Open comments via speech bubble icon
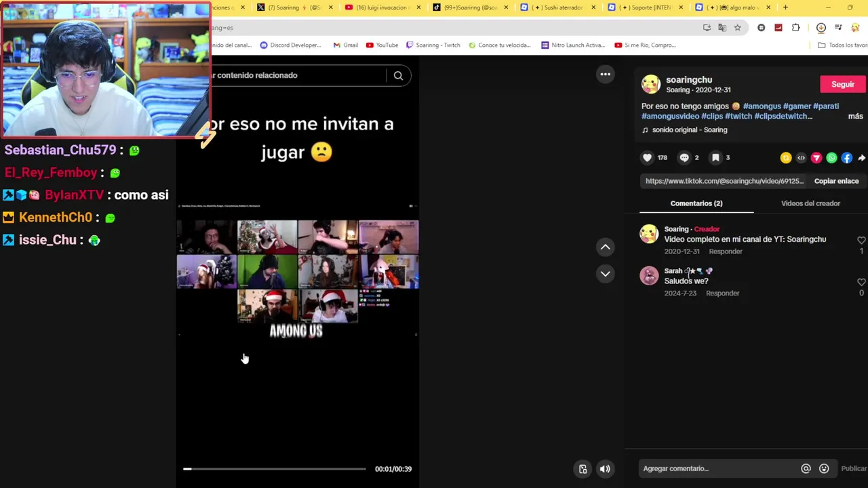868x488 pixels. click(684, 157)
